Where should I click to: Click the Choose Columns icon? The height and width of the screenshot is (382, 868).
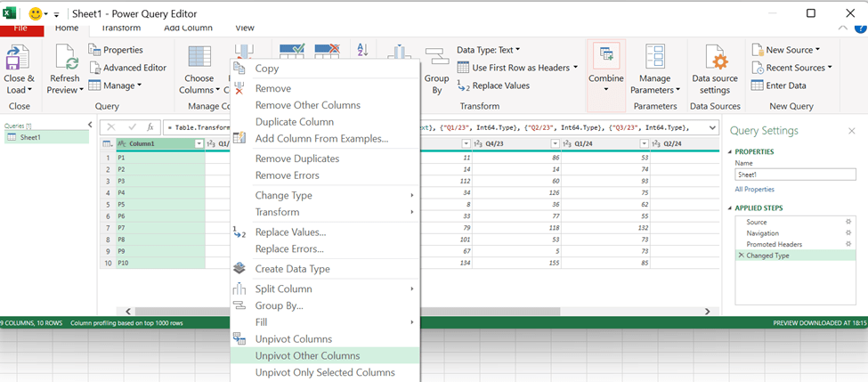[199, 61]
